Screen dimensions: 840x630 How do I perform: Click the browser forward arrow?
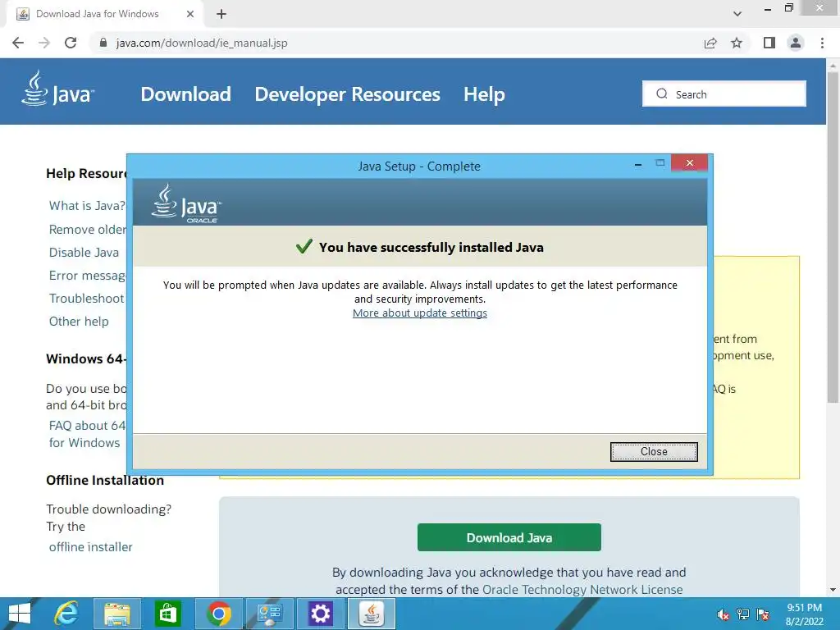tap(44, 43)
